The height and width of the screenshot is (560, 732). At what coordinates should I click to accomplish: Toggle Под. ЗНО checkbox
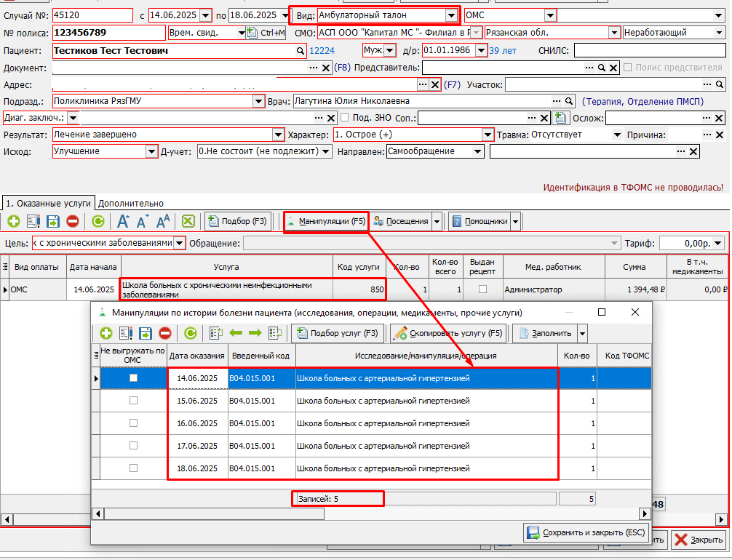click(x=344, y=118)
